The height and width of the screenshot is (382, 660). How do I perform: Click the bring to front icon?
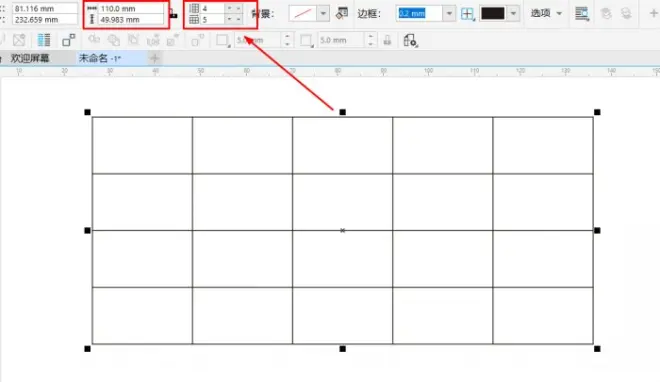(x=606, y=14)
